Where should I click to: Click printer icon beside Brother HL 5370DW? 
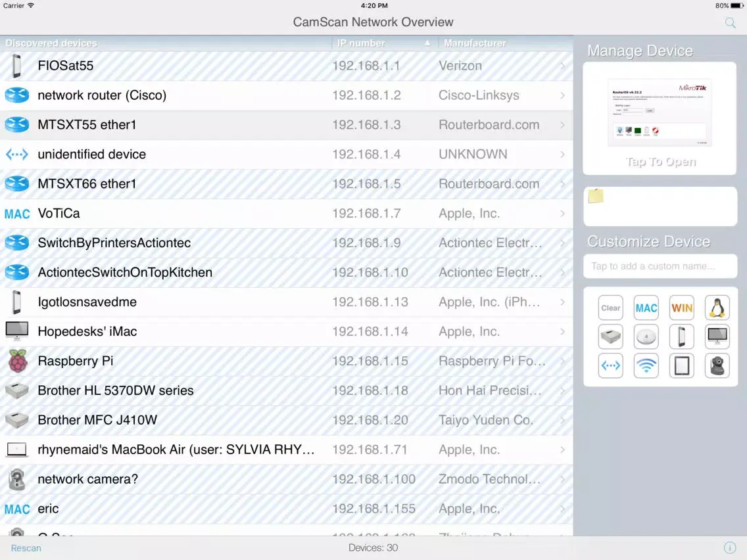coord(16,390)
